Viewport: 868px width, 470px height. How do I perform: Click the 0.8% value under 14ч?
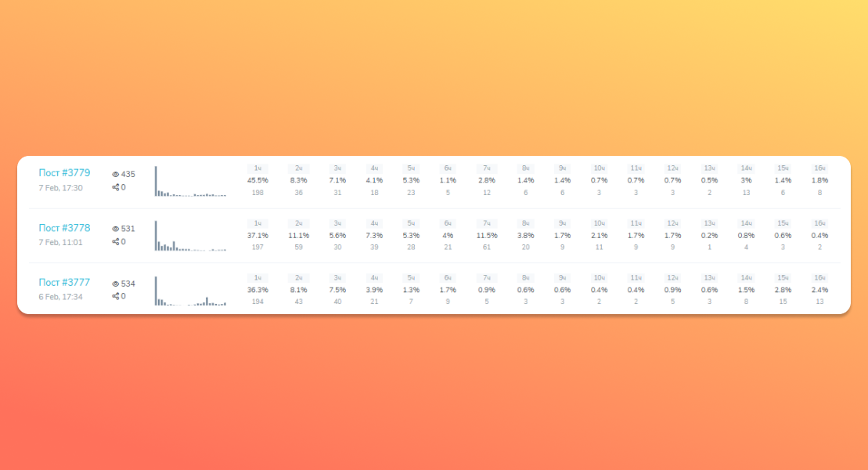(746, 236)
